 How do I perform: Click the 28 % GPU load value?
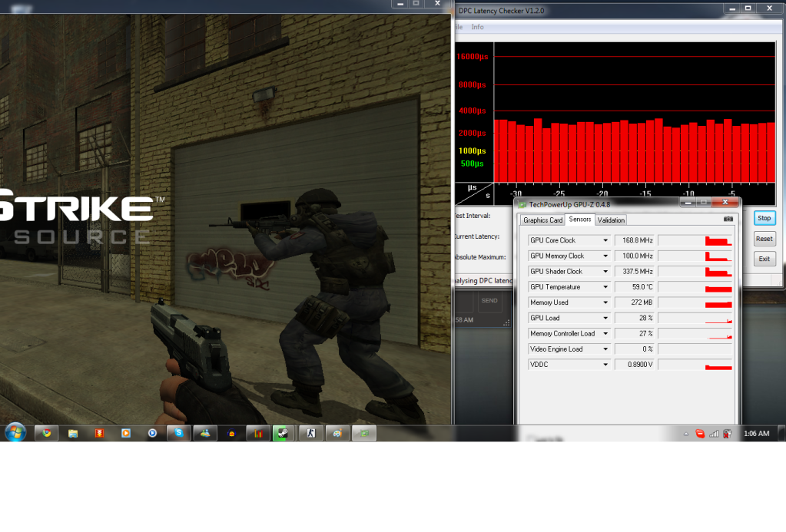(634, 318)
